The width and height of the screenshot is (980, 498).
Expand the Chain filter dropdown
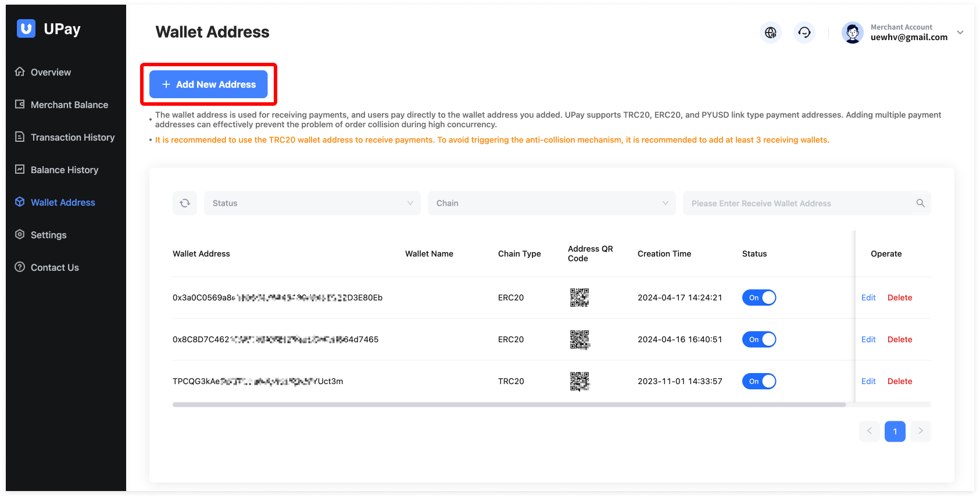pyautogui.click(x=552, y=203)
